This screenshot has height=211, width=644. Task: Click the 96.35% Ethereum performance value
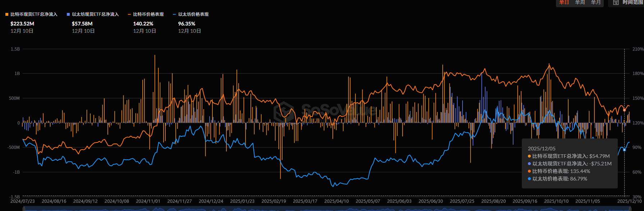(187, 24)
